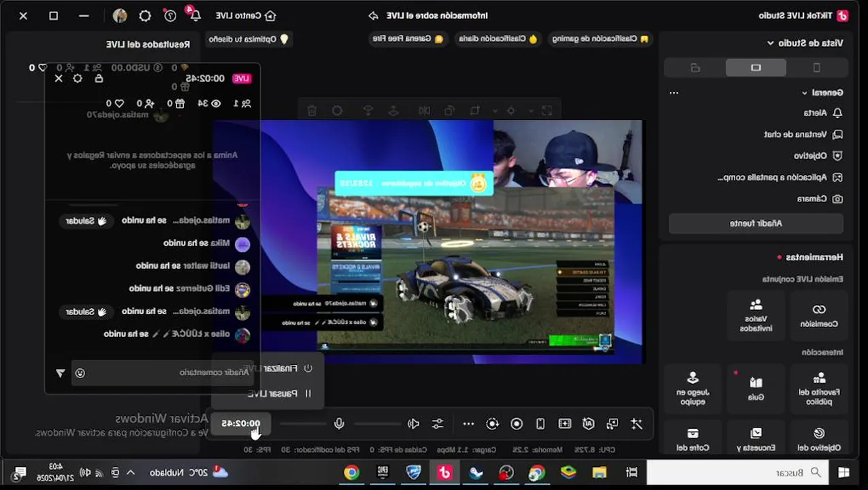Image resolution: width=868 pixels, height=490 pixels.
Task: Open the Favorito del público tool
Action: click(x=819, y=389)
